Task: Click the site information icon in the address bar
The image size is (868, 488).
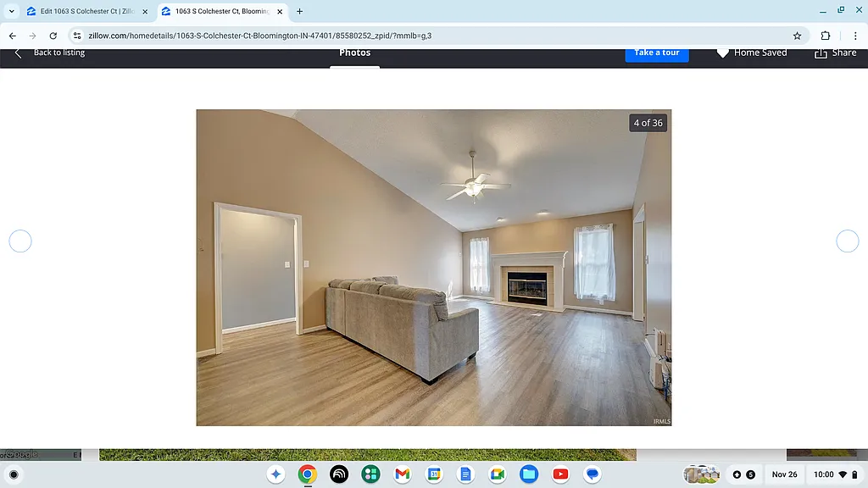Action: (x=76, y=36)
